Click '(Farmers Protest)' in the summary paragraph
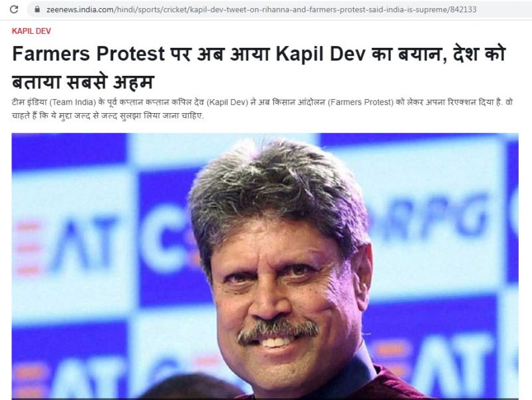Viewport: 532px width, 400px height. pos(360,102)
